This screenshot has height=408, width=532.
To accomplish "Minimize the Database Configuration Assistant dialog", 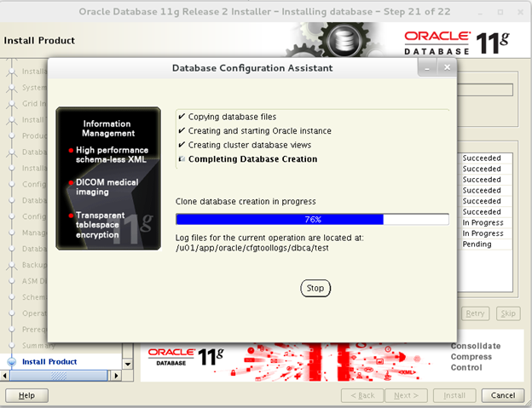I will 427,68.
